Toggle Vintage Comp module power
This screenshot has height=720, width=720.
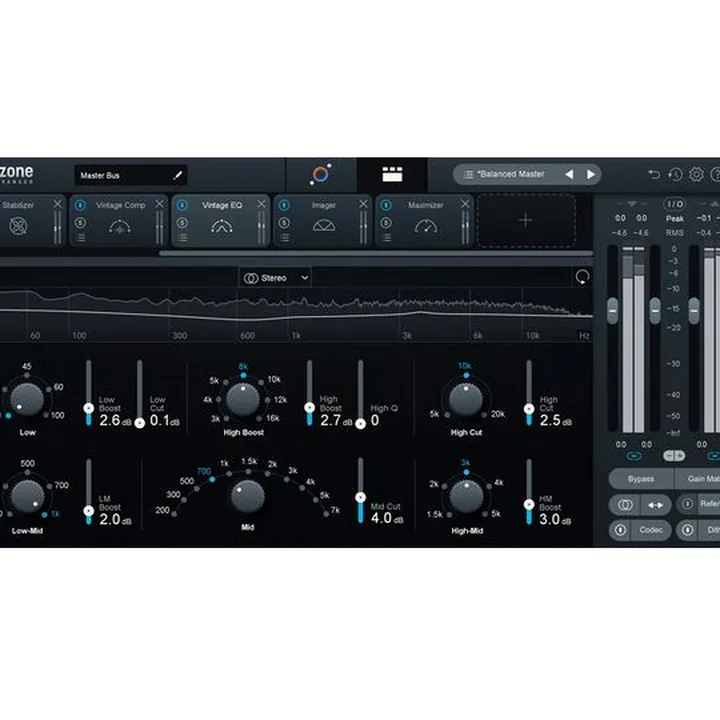click(x=80, y=205)
